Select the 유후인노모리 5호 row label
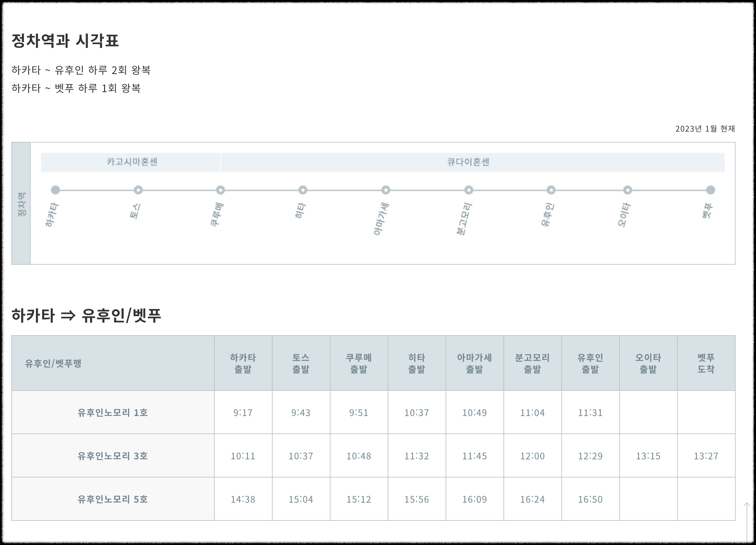 (113, 499)
